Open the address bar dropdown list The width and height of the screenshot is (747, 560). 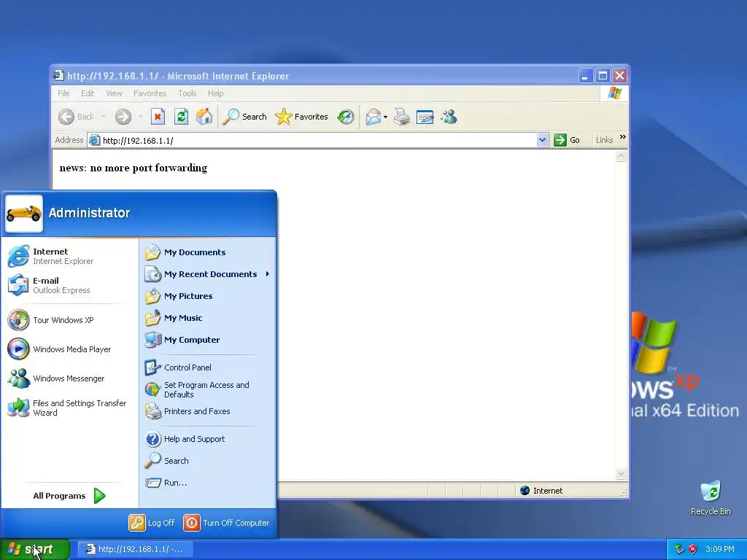(542, 140)
